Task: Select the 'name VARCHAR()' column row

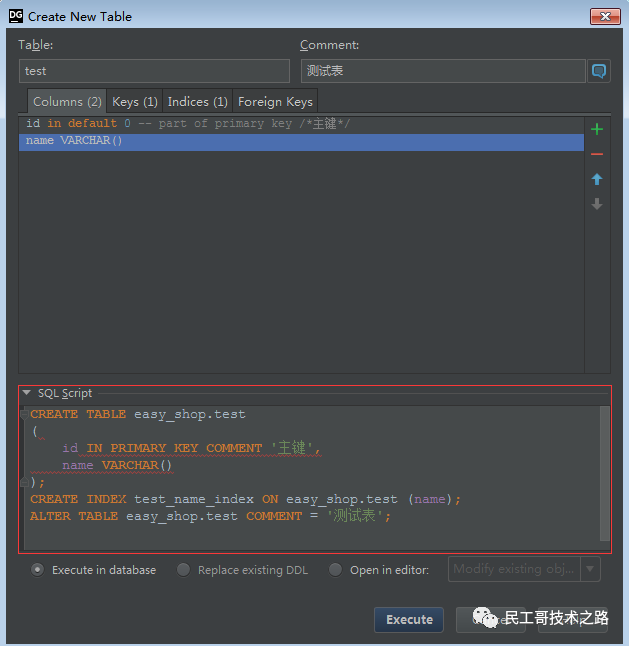Action: click(301, 141)
